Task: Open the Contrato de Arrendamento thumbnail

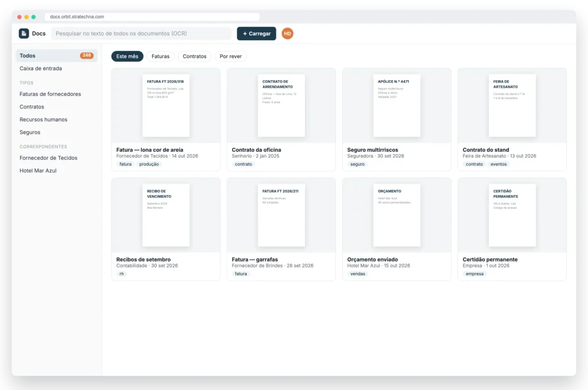Action: (x=281, y=106)
